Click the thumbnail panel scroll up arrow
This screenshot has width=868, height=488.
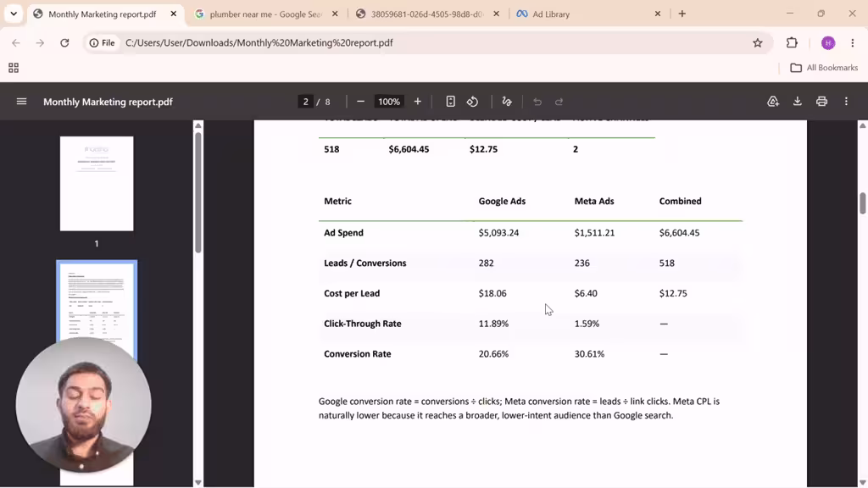click(198, 125)
